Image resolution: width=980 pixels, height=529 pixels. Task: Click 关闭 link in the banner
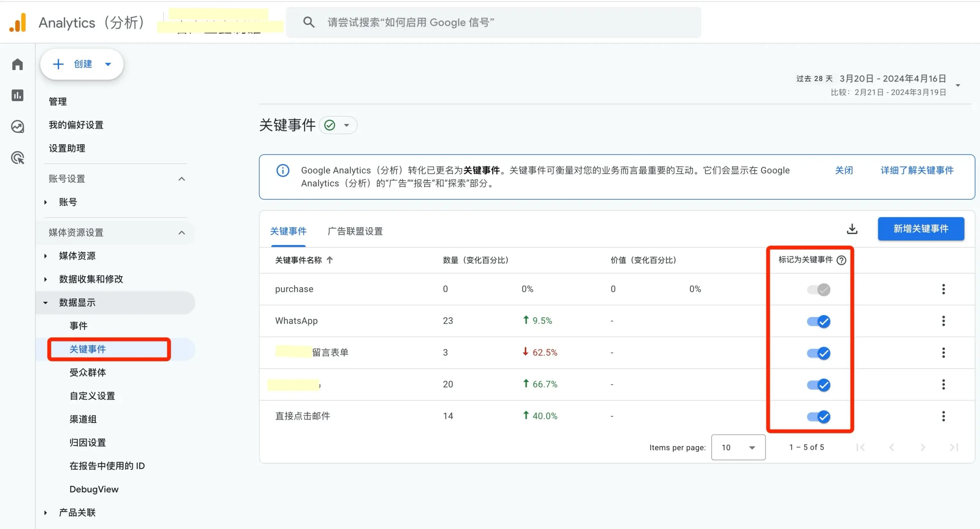(844, 171)
